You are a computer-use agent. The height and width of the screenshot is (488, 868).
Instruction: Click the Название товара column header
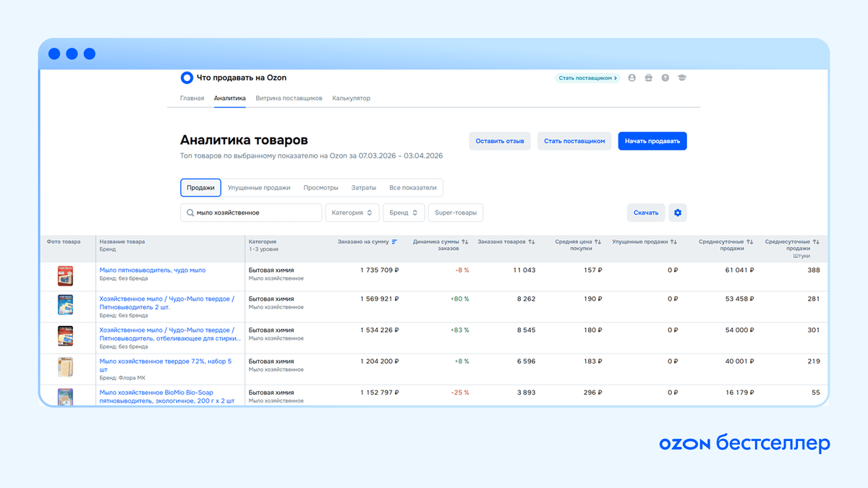point(122,241)
